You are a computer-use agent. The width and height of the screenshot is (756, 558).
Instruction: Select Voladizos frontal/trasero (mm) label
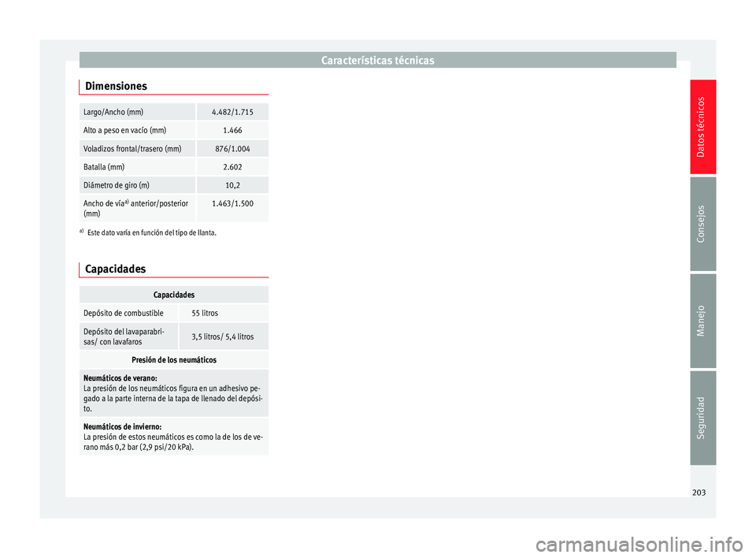132,149
